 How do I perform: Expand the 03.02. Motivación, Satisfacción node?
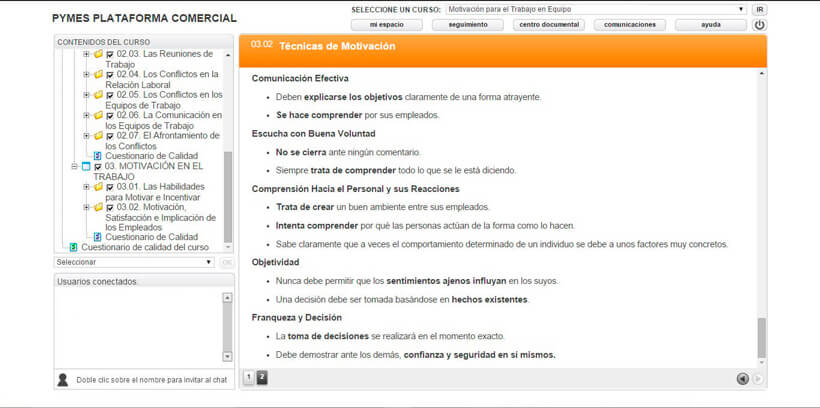(86, 207)
